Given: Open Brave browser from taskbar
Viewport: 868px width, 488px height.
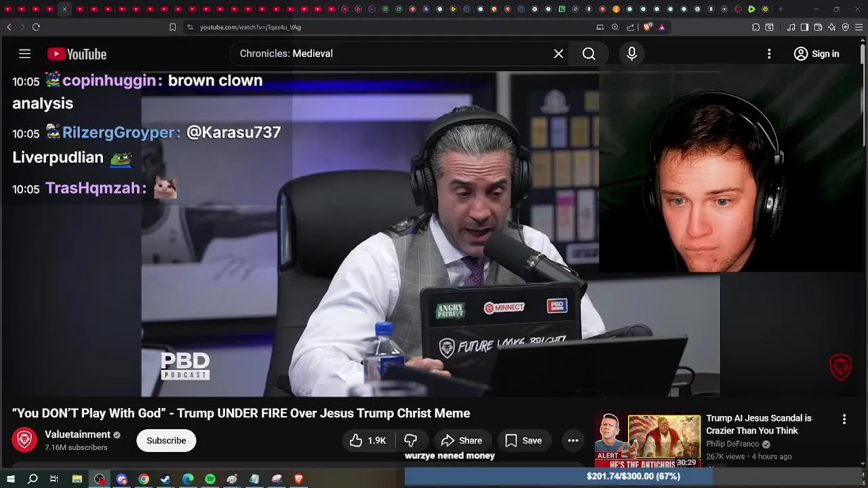Looking at the screenshot, I should pos(299,479).
